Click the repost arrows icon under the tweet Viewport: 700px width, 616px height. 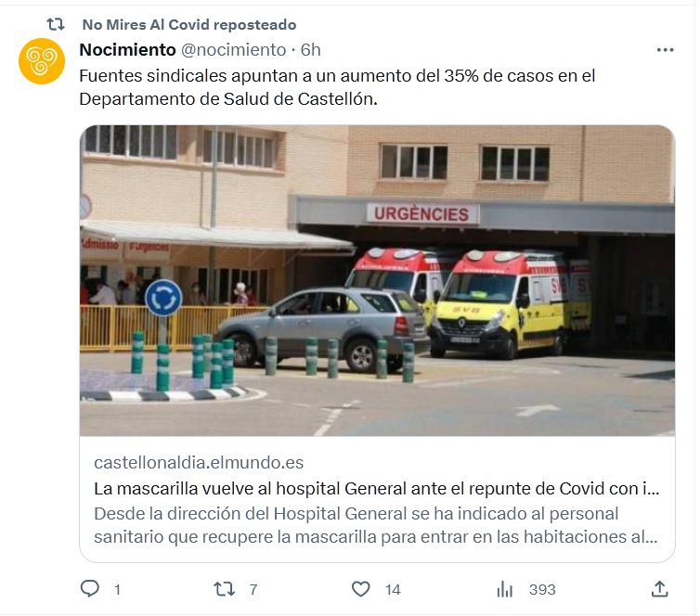(x=224, y=589)
